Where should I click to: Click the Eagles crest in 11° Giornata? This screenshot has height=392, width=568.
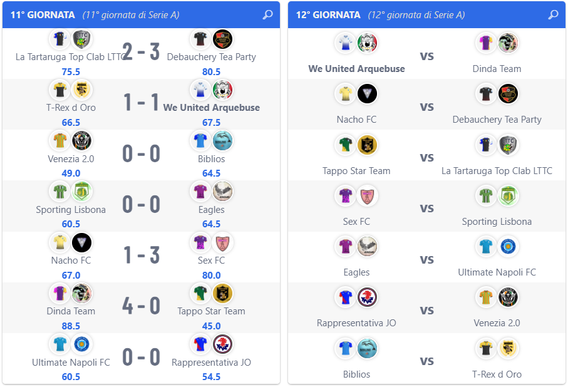(x=222, y=192)
